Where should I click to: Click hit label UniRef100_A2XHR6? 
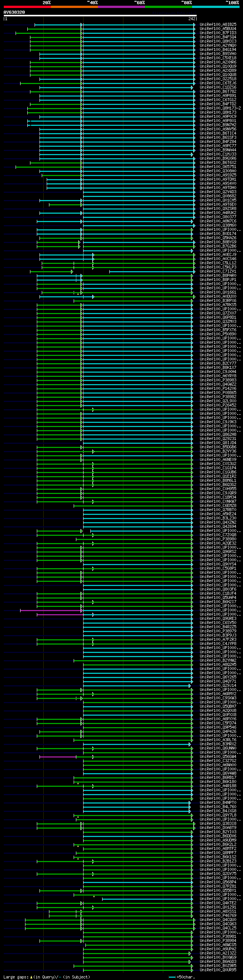pyautogui.click(x=218, y=62)
